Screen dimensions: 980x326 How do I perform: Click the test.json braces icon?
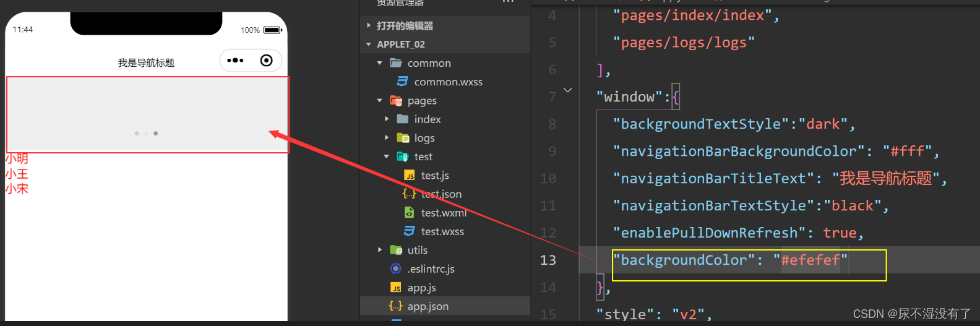pos(409,194)
